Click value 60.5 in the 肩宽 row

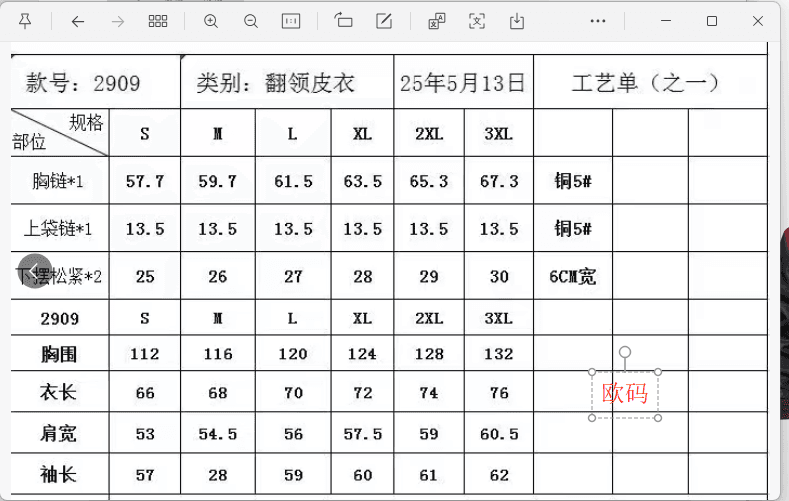499,434
